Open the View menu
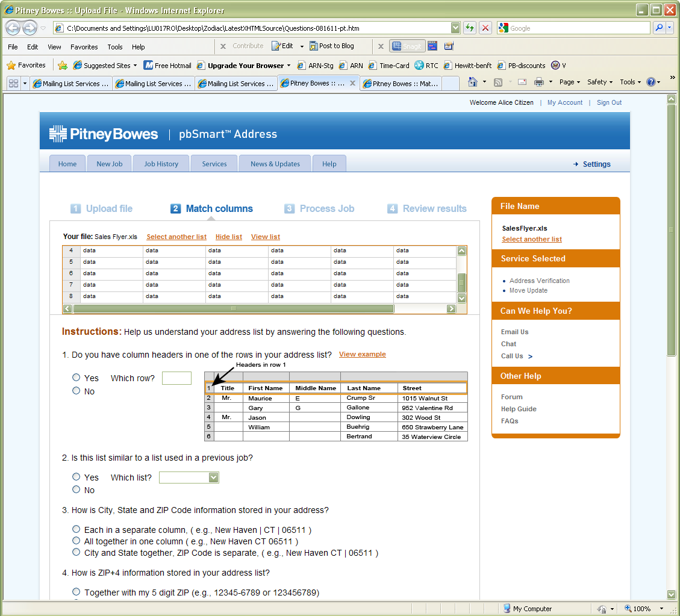The image size is (680, 616). (54, 47)
